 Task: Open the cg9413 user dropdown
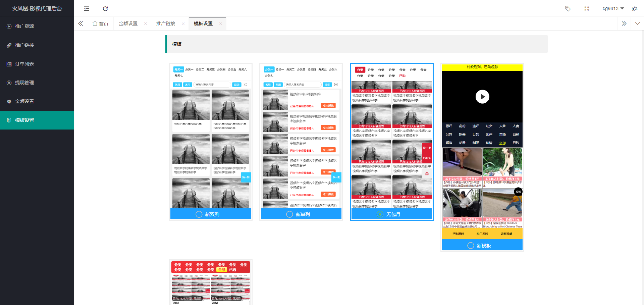613,9
